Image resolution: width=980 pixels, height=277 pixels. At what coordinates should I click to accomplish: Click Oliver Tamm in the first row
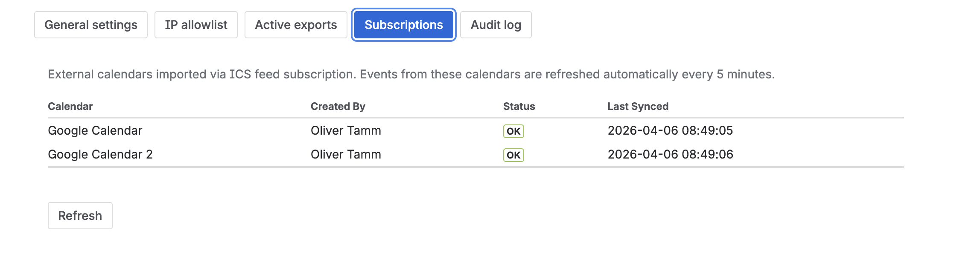click(x=345, y=130)
